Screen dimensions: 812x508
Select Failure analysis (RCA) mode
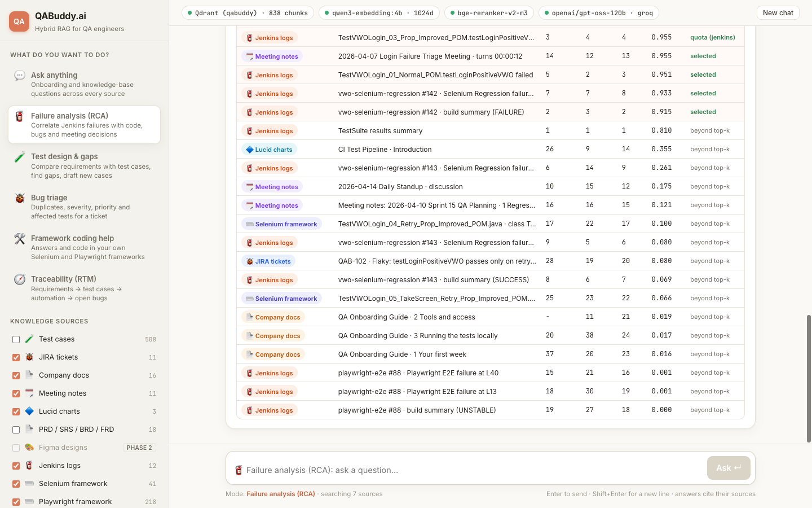84,125
